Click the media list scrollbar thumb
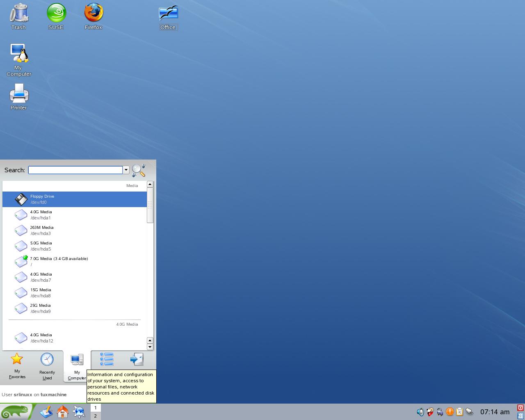The height and width of the screenshot is (420, 525). coord(150,205)
